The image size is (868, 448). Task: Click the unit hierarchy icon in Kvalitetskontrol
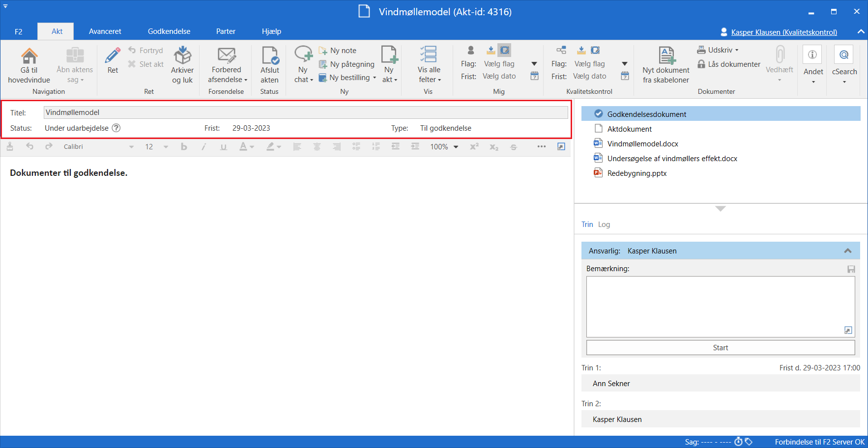pyautogui.click(x=561, y=50)
